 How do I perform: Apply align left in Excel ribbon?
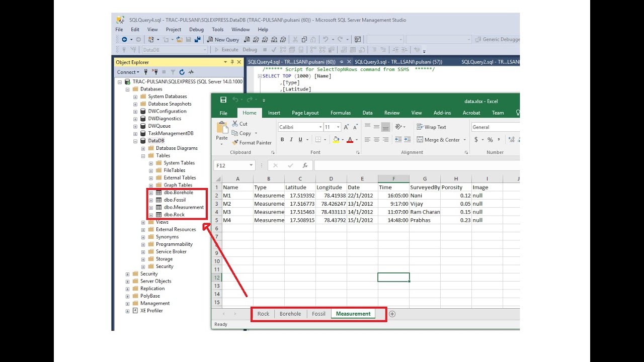click(367, 140)
